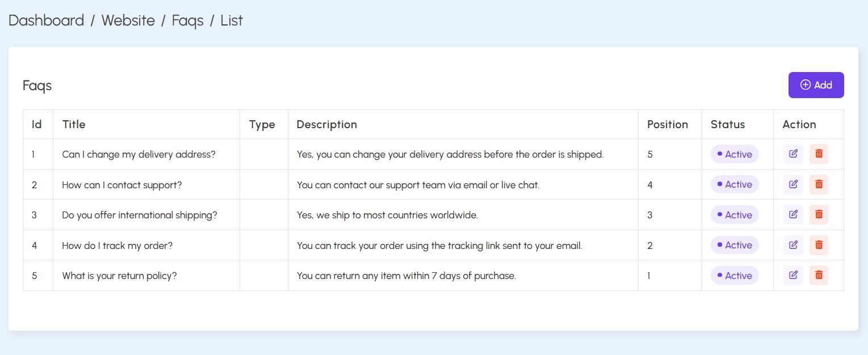Click List in the breadcrumb
This screenshot has height=355, width=868.
click(x=232, y=20)
